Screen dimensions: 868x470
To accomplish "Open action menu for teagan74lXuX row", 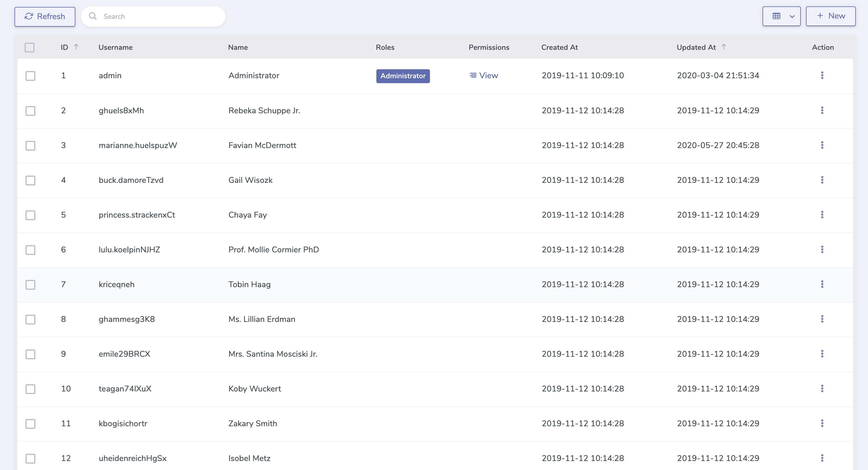I will pyautogui.click(x=822, y=389).
